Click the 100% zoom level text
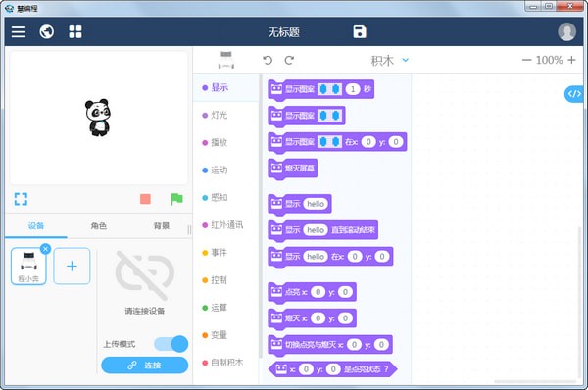This screenshot has width=588, height=390. click(x=549, y=60)
